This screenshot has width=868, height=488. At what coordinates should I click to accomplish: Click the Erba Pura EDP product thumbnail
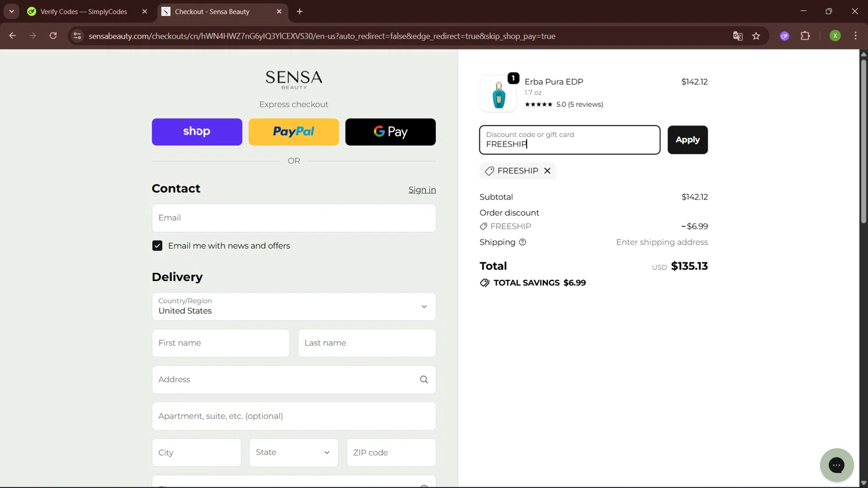pos(498,94)
